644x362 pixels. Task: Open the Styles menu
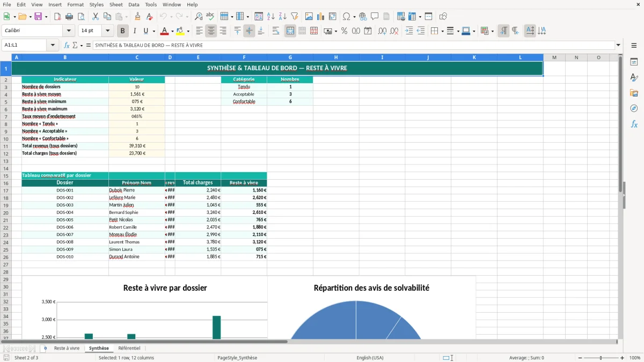point(97,4)
